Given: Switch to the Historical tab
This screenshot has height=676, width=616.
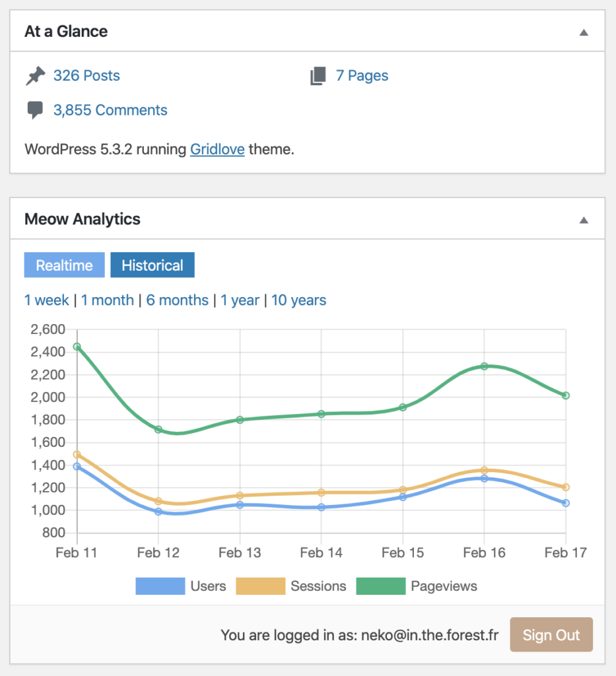Looking at the screenshot, I should (x=153, y=265).
